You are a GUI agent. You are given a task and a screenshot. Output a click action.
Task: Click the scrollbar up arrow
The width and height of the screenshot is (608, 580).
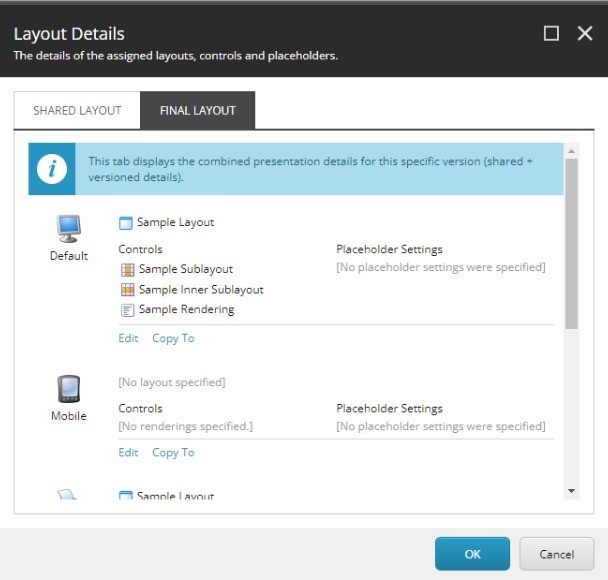(572, 151)
